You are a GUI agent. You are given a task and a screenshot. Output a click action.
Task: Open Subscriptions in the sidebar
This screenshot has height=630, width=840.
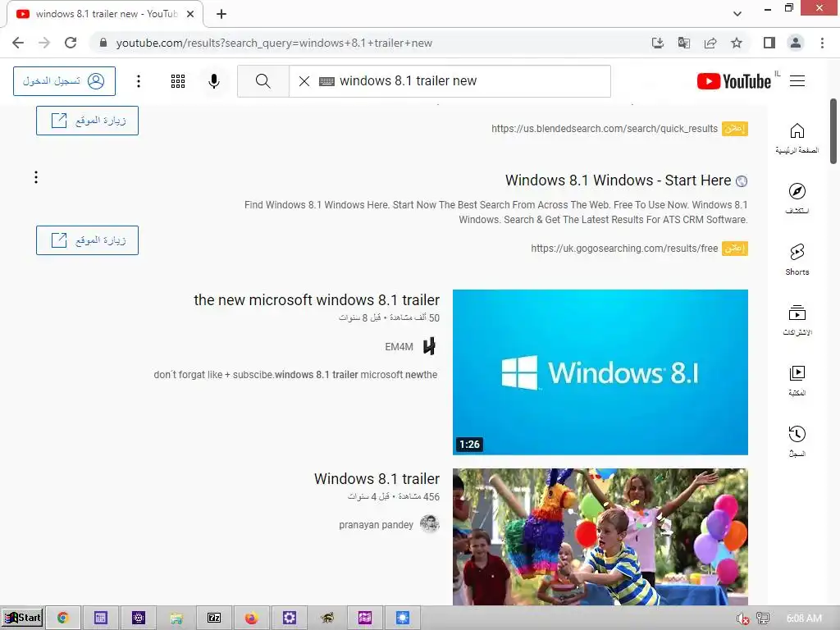pyautogui.click(x=797, y=320)
